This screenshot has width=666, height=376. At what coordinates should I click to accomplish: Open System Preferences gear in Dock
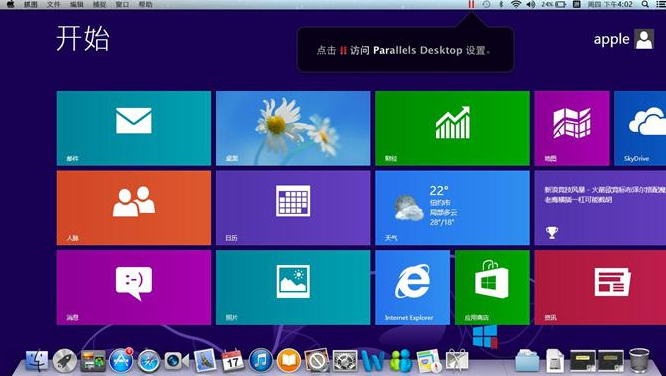pyautogui.click(x=345, y=361)
